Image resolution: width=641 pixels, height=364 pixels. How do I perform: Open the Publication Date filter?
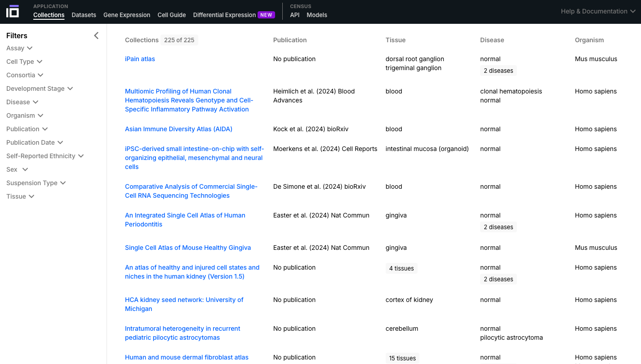coord(35,142)
